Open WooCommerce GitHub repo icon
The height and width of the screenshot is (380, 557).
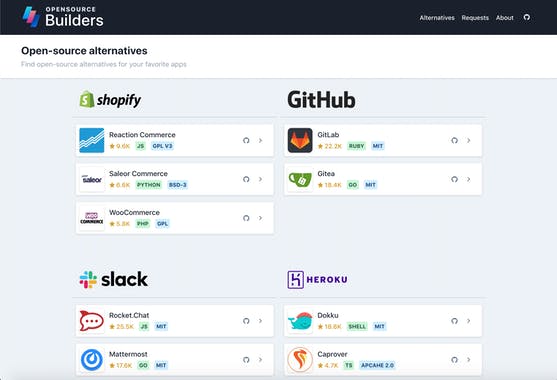click(x=246, y=218)
